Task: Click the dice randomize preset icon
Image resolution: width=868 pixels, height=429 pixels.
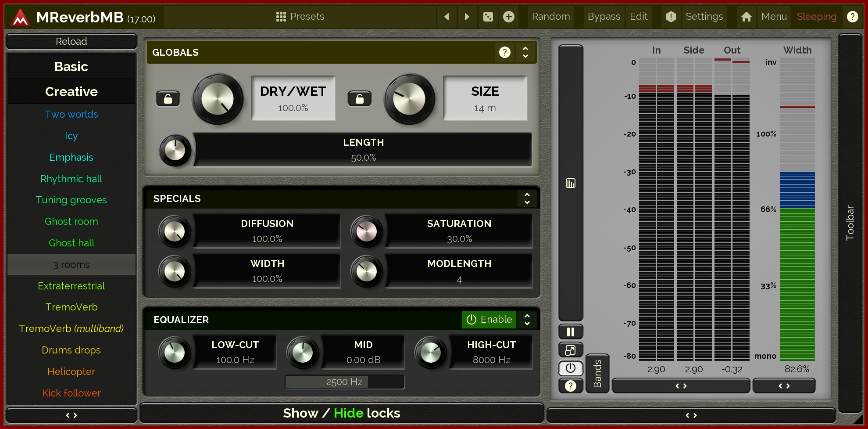Action: click(488, 17)
